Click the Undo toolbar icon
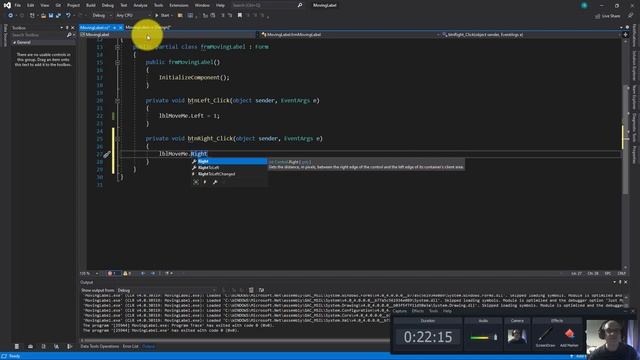The height and width of the screenshot is (360, 640). [68, 16]
